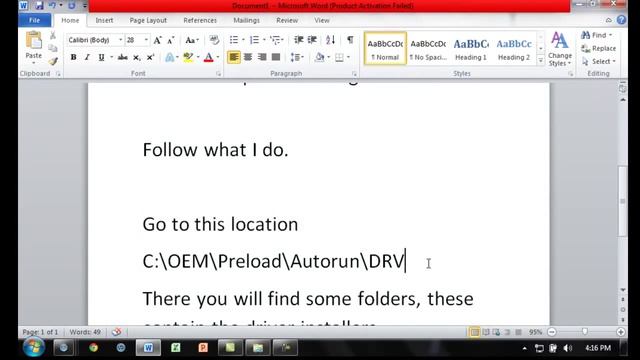Click the Grow Font icon

pos(157,40)
